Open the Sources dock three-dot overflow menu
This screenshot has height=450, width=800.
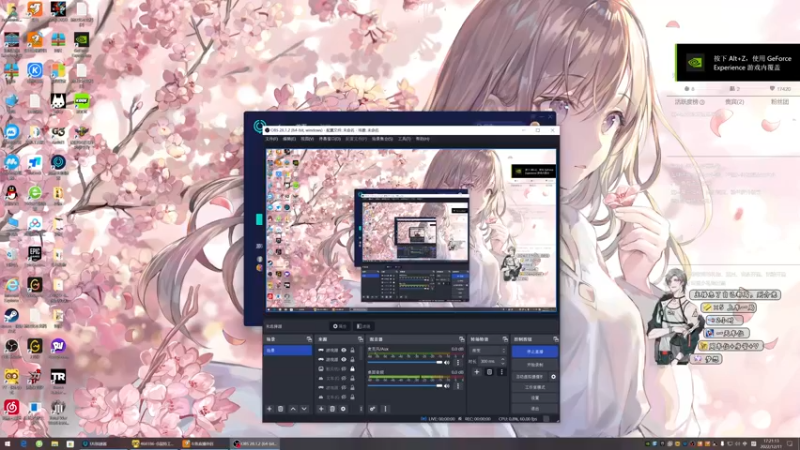(361, 409)
